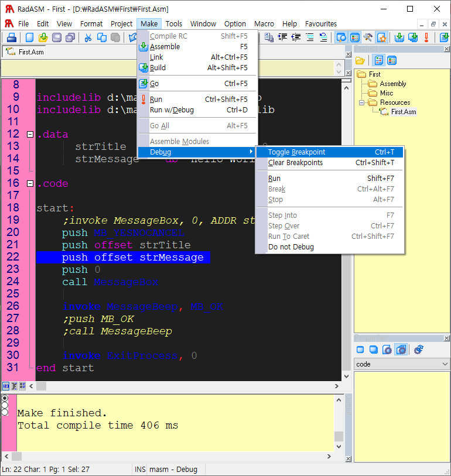
Task: Click the output pane scroll down arrow
Action: [x=339, y=447]
